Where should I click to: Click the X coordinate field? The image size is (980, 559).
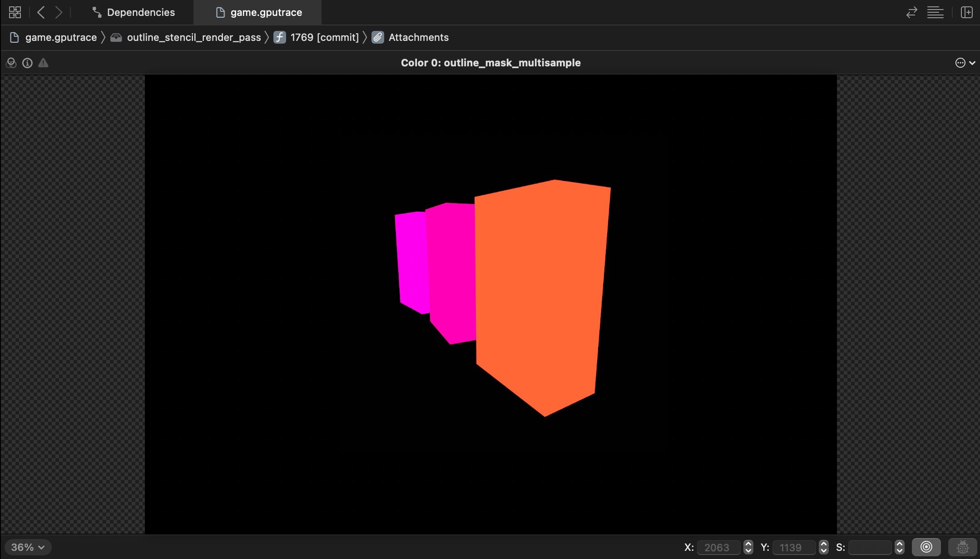(x=718, y=547)
